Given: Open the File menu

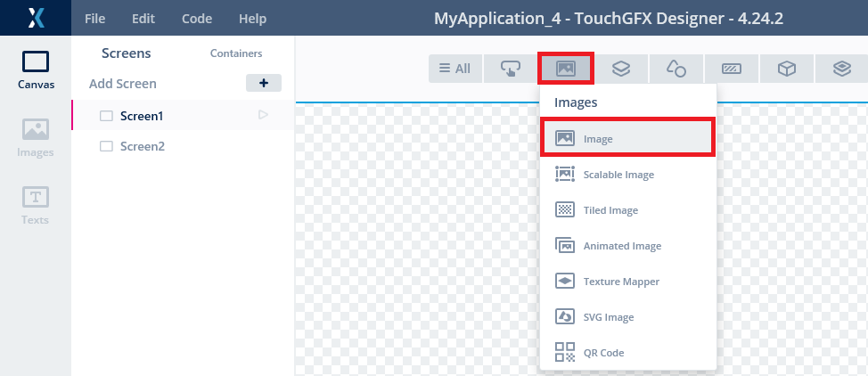Looking at the screenshot, I should pyautogui.click(x=94, y=19).
